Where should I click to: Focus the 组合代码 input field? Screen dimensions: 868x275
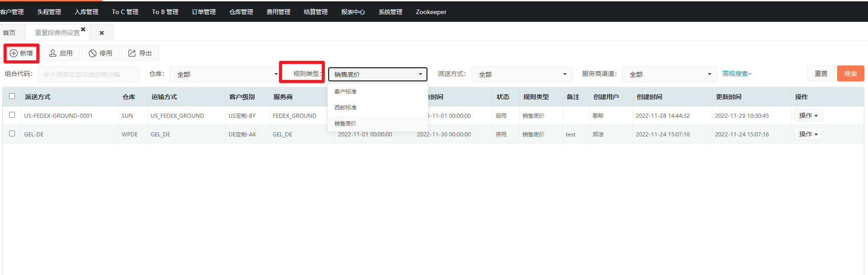pos(89,74)
